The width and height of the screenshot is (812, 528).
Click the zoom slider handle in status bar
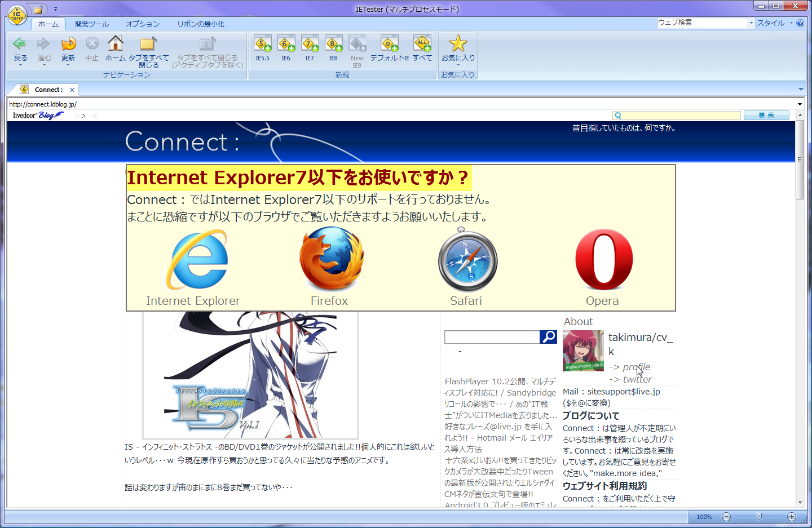[x=759, y=517]
